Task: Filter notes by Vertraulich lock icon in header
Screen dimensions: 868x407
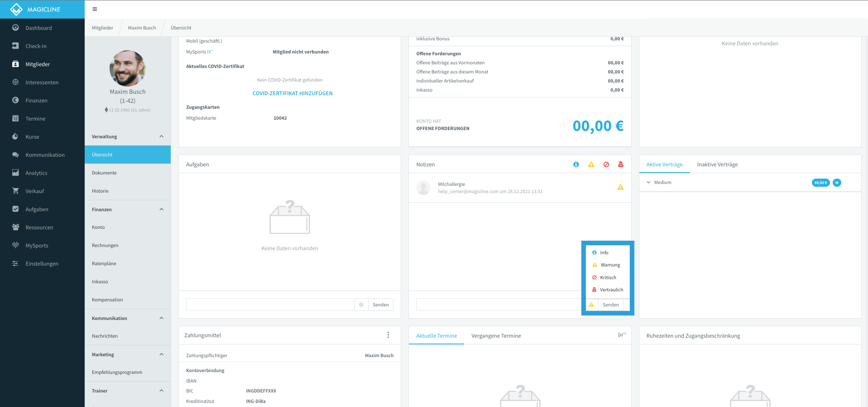Action: 621,165
